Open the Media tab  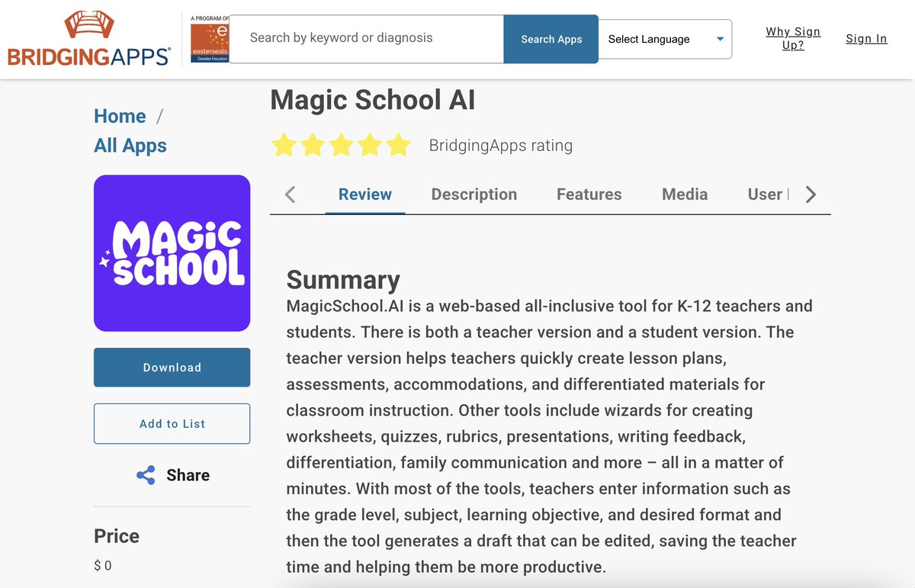tap(685, 194)
